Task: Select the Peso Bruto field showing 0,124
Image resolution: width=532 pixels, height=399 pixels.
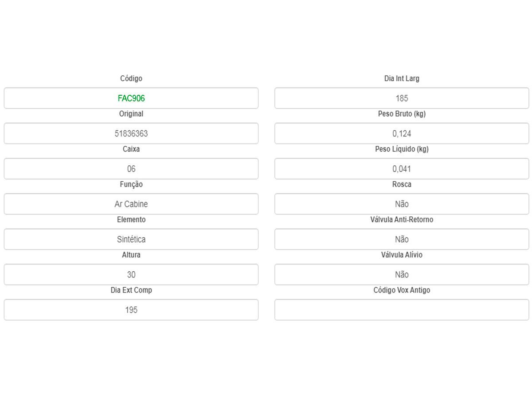Action: coord(402,133)
